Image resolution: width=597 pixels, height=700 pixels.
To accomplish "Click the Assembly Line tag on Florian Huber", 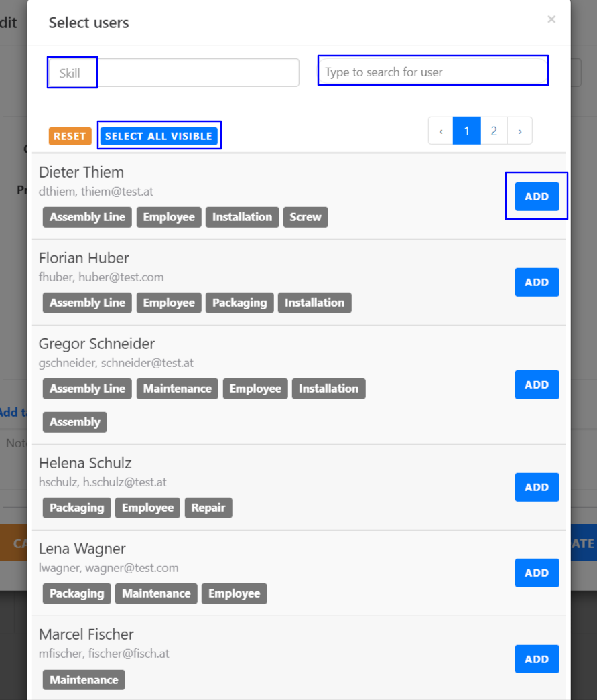I will point(86,303).
